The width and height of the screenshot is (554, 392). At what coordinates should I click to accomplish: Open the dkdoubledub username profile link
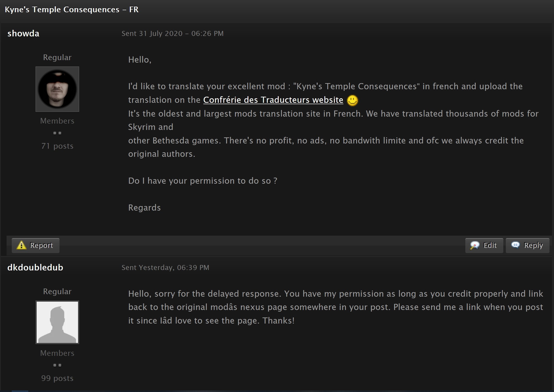(35, 268)
